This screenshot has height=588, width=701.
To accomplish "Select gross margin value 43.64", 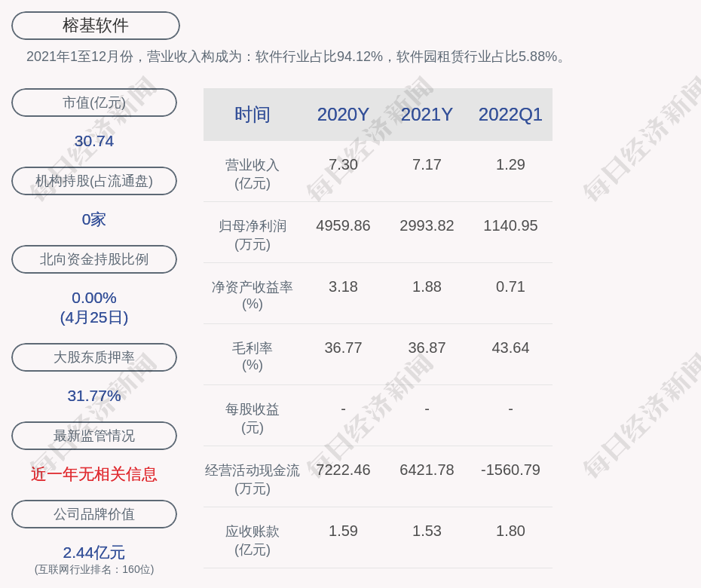I will [x=510, y=348].
